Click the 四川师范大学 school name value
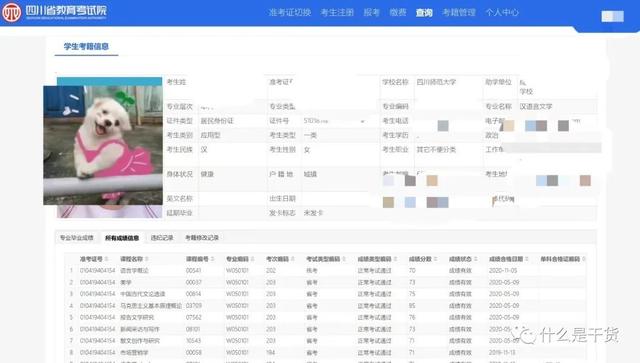This screenshot has height=363, width=640. click(436, 82)
